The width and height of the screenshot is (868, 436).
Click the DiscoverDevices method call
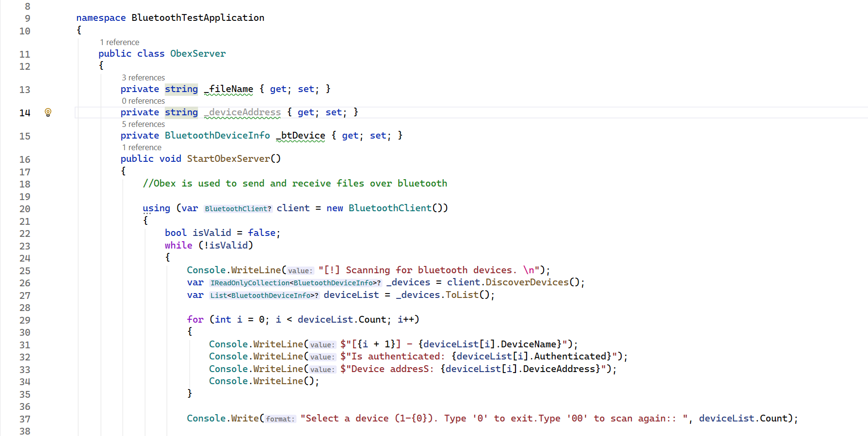527,282
